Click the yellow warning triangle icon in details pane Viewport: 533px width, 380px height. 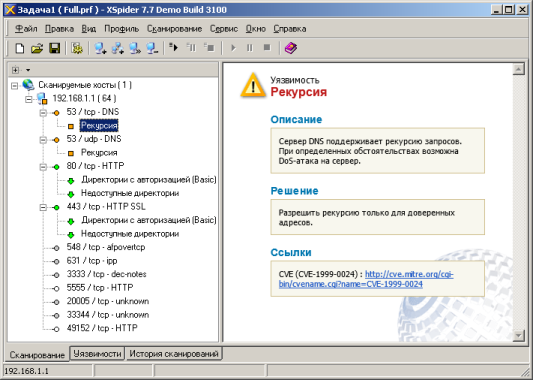click(x=253, y=85)
